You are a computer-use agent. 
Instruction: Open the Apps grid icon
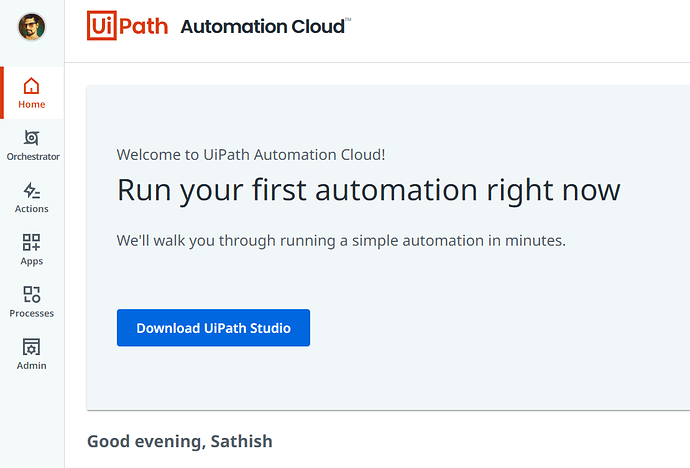click(x=32, y=242)
